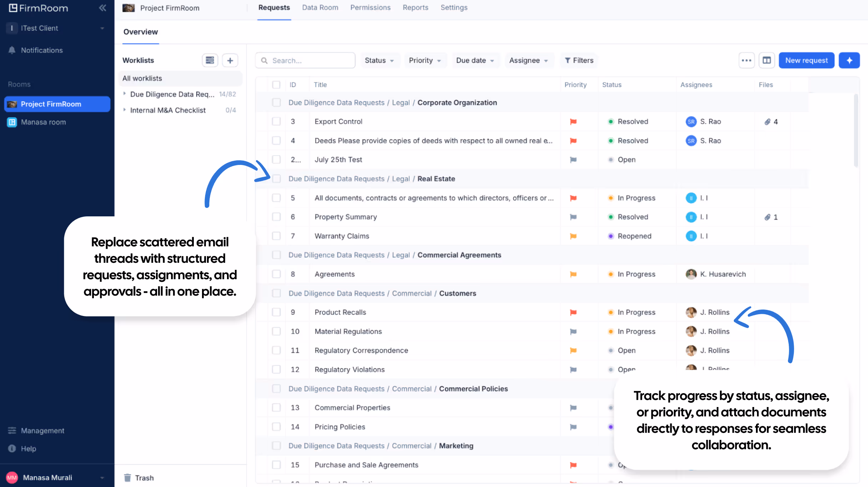Open the Status filter dropdown
The height and width of the screenshot is (487, 868).
(379, 60)
